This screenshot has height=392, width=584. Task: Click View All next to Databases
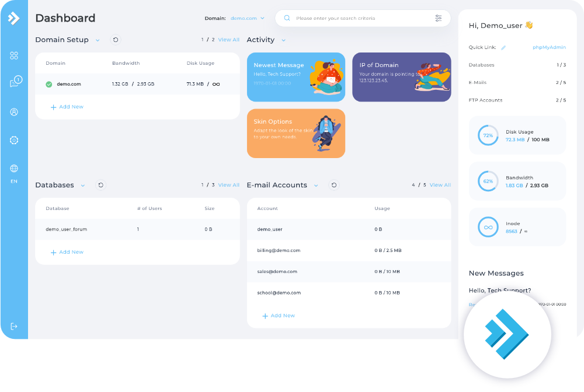(x=228, y=185)
